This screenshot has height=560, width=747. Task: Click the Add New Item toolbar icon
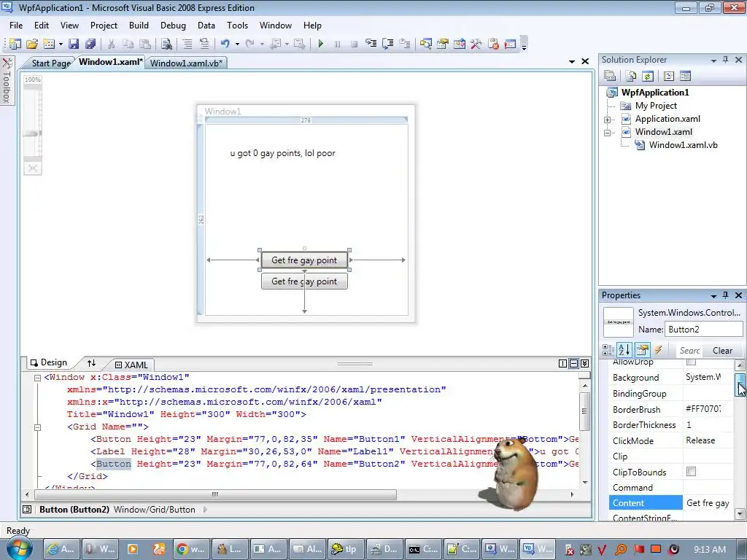(49, 44)
